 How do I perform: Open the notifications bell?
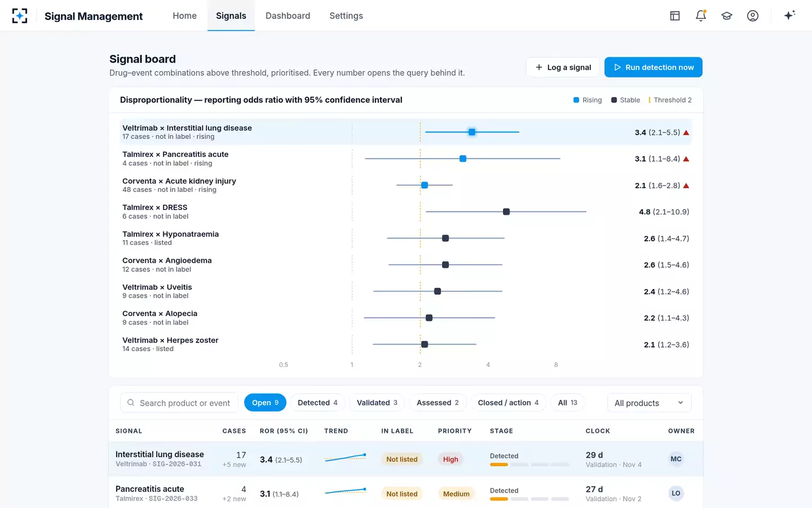[x=701, y=16]
